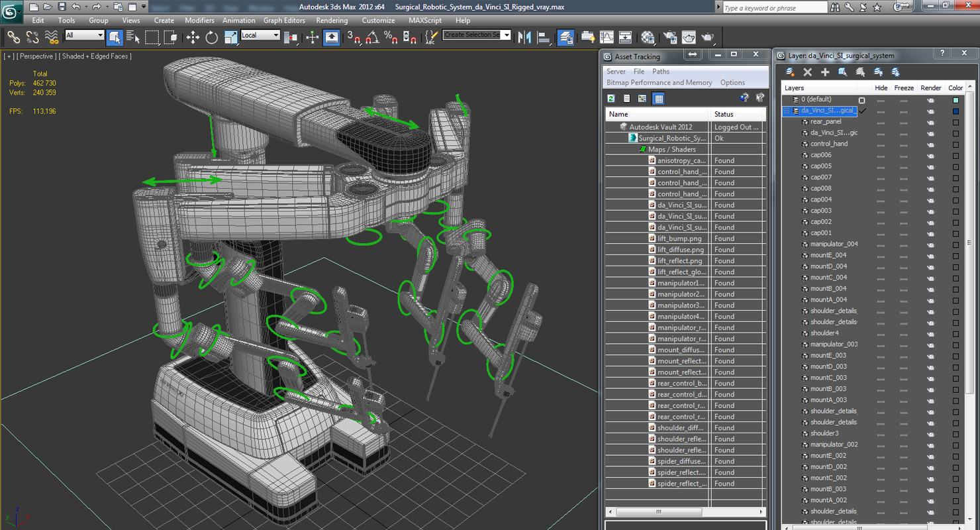
Task: Open Select by Name list
Action: tap(133, 37)
